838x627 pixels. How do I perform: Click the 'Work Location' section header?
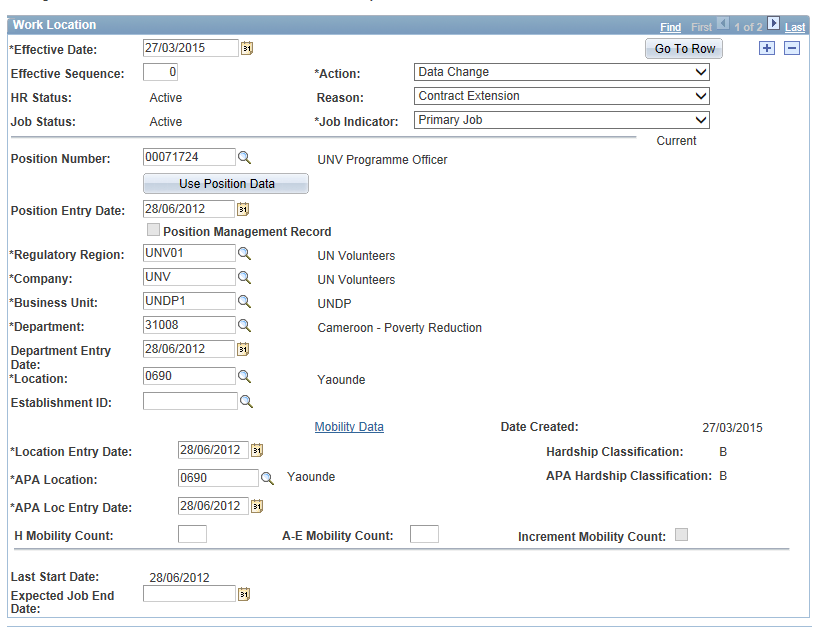pyautogui.click(x=55, y=25)
